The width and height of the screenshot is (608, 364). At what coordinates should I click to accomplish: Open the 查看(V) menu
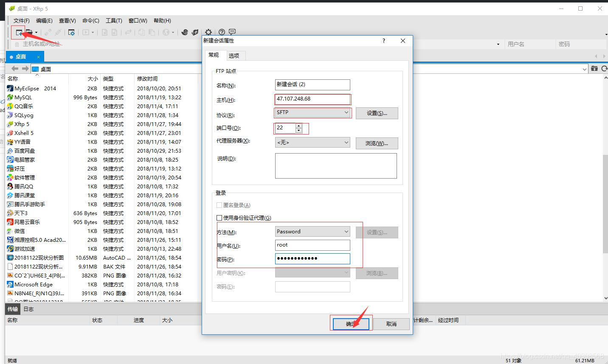68,21
